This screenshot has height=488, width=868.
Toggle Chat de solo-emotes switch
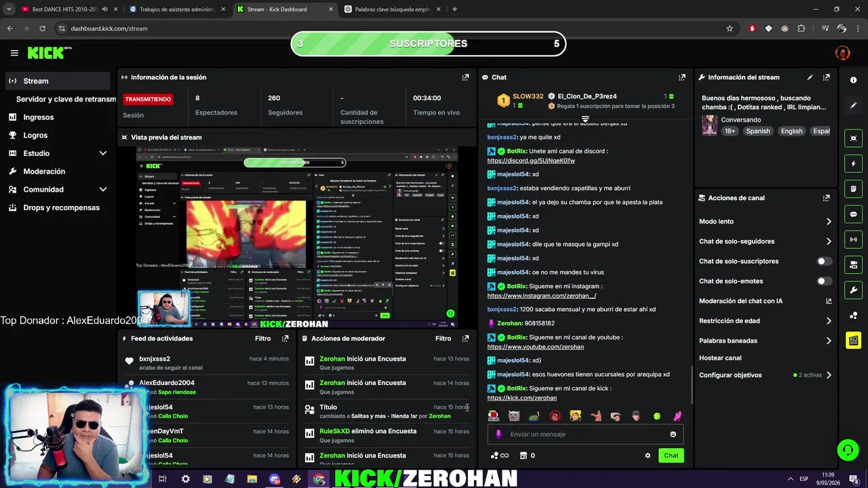click(824, 281)
